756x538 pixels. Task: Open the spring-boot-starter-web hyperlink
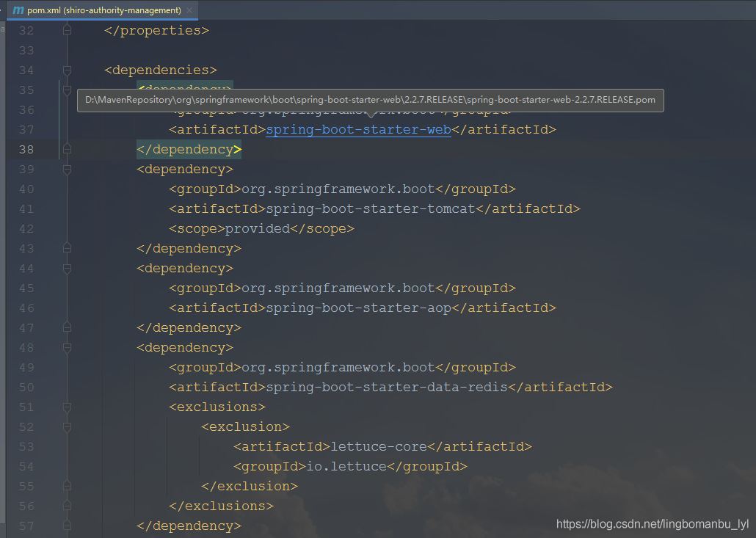coord(358,129)
